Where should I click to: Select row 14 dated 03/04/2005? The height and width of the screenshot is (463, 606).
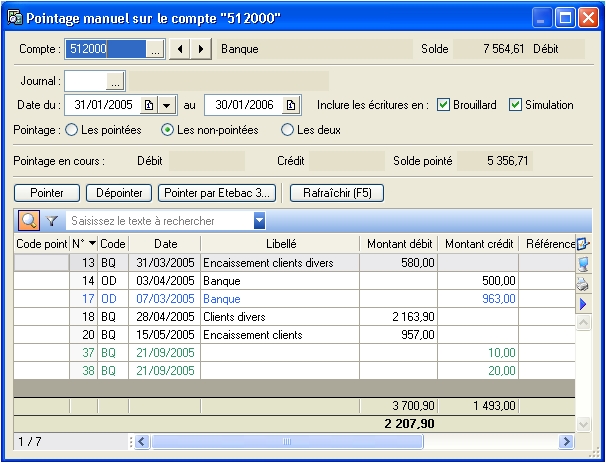click(x=294, y=281)
